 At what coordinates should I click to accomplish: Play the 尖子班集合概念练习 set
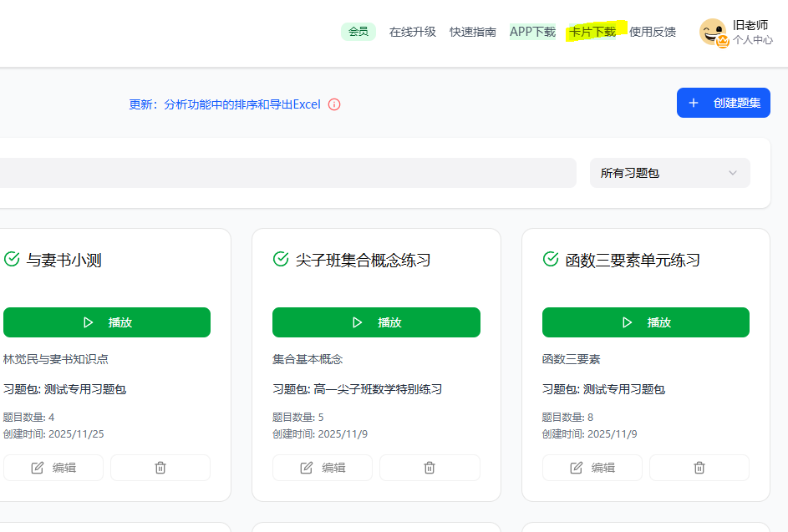376,322
